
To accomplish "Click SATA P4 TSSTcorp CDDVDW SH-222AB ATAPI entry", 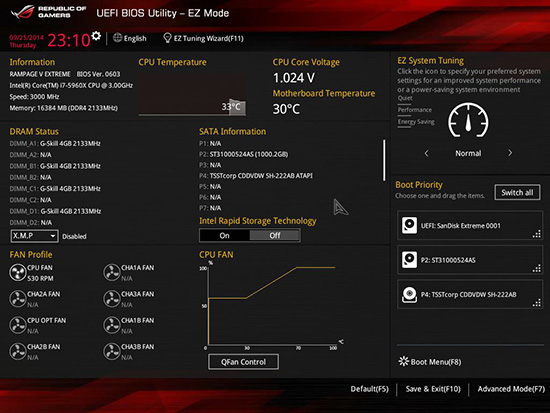I will [x=256, y=176].
